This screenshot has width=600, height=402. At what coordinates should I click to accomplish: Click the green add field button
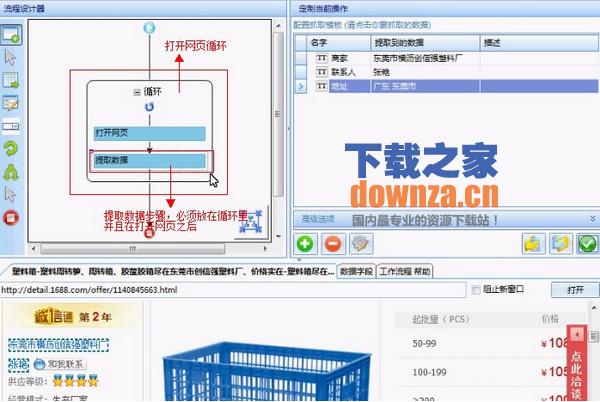click(x=305, y=244)
